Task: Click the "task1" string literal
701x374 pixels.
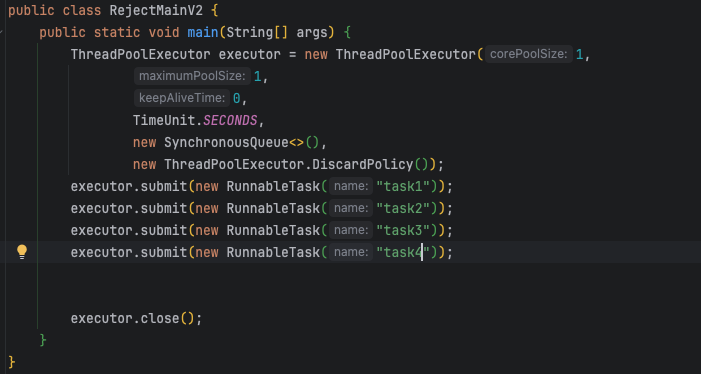Action: (x=403, y=186)
